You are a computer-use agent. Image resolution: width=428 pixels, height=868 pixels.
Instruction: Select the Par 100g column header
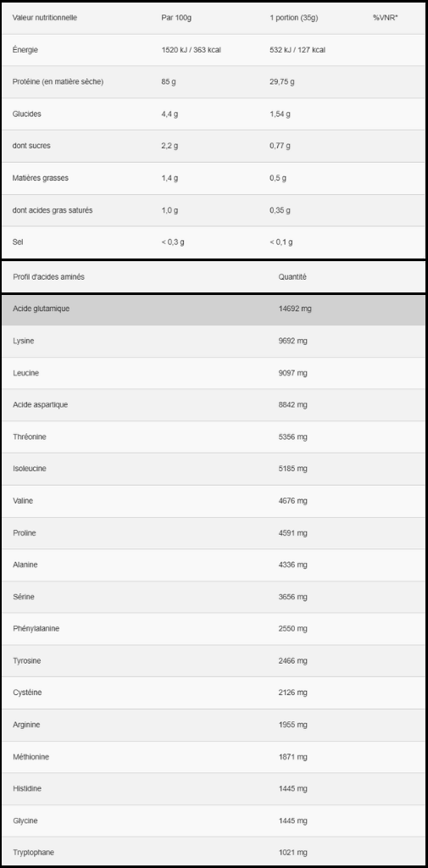(x=176, y=18)
